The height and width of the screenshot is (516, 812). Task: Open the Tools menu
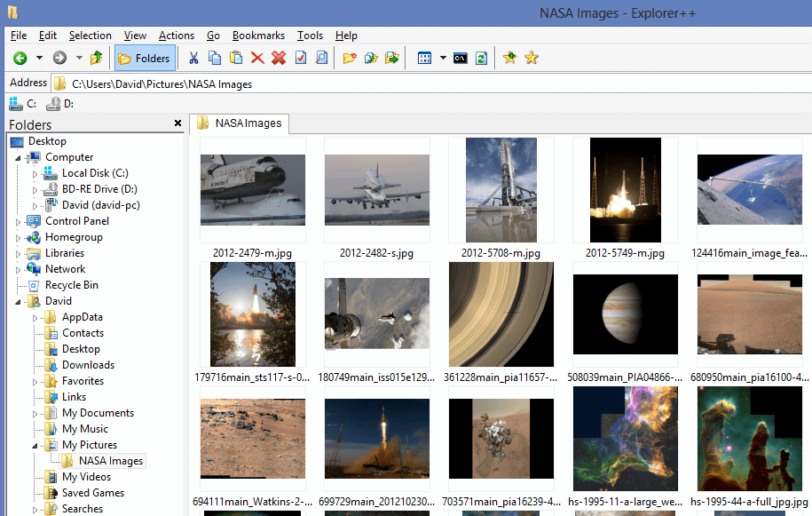coord(311,36)
